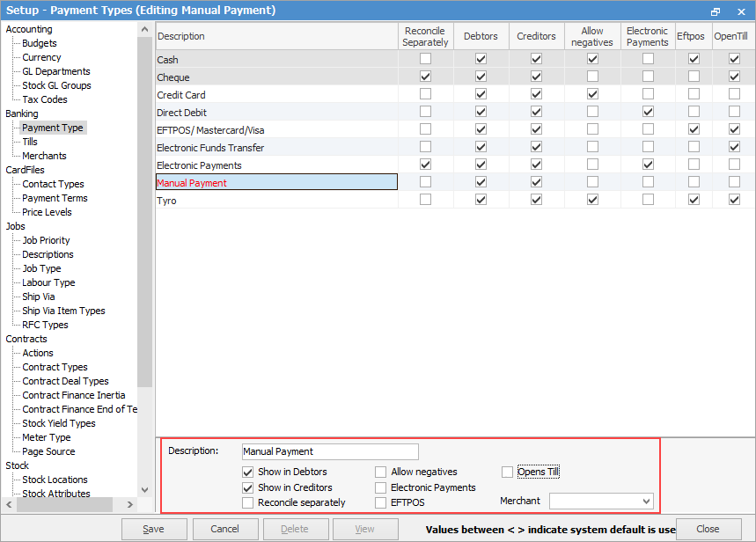This screenshot has height=542, width=756.
Task: Enable Allow negatives in the edit panel
Action: coord(381,472)
